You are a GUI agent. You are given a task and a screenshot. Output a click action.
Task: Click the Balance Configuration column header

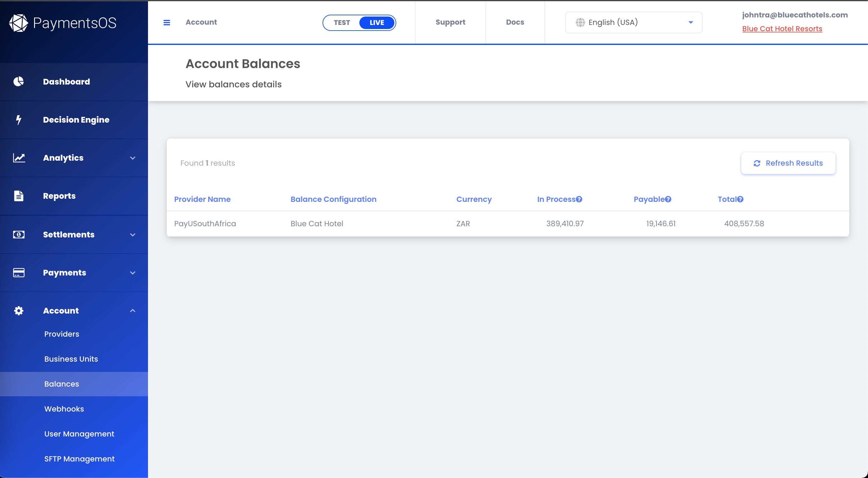point(333,199)
